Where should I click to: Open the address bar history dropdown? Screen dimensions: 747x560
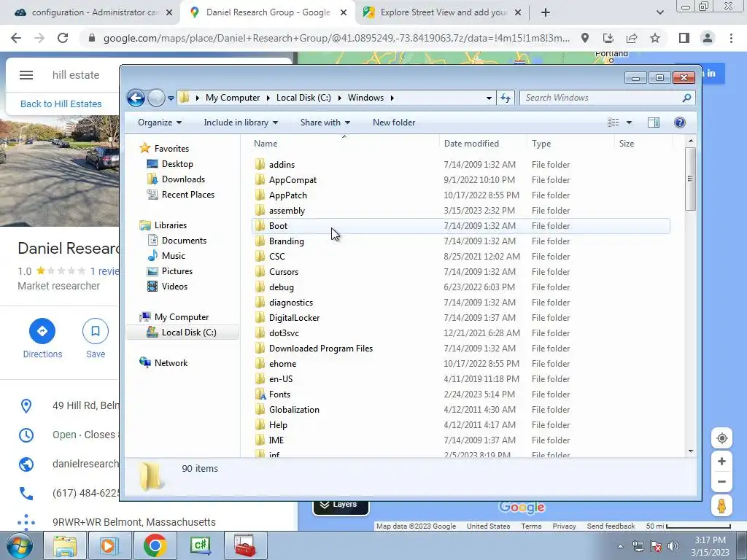click(489, 98)
